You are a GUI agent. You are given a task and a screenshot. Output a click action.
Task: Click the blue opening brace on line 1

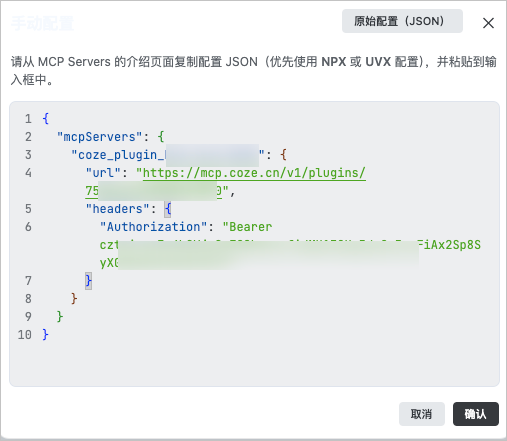pos(46,119)
